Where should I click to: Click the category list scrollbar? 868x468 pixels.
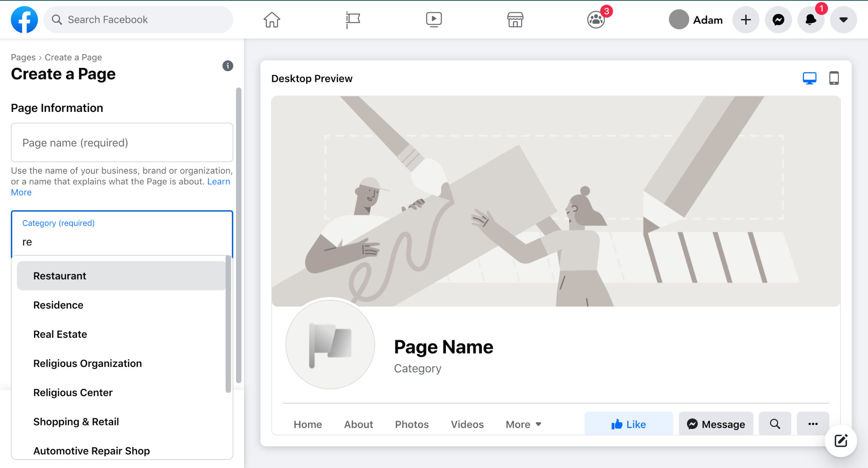pos(228,324)
